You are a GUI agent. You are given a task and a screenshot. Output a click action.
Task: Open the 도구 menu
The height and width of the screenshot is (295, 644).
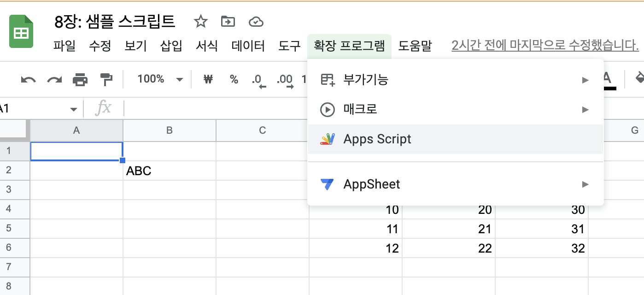[x=289, y=46]
